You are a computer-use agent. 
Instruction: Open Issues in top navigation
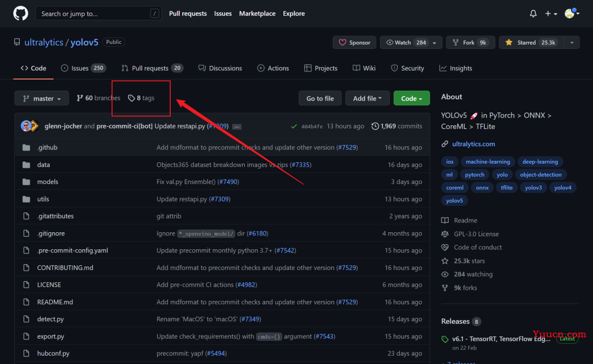click(x=223, y=14)
